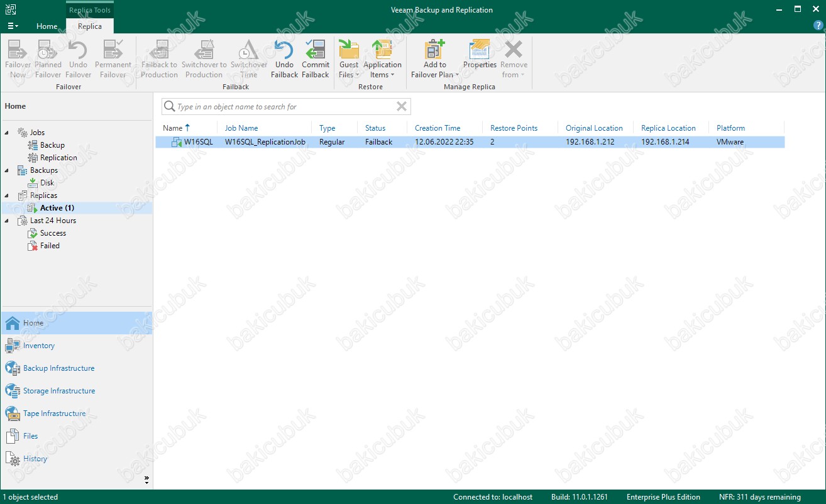The width and height of the screenshot is (826, 504).
Task: Switch to the Home ribbon tab
Action: tap(47, 26)
